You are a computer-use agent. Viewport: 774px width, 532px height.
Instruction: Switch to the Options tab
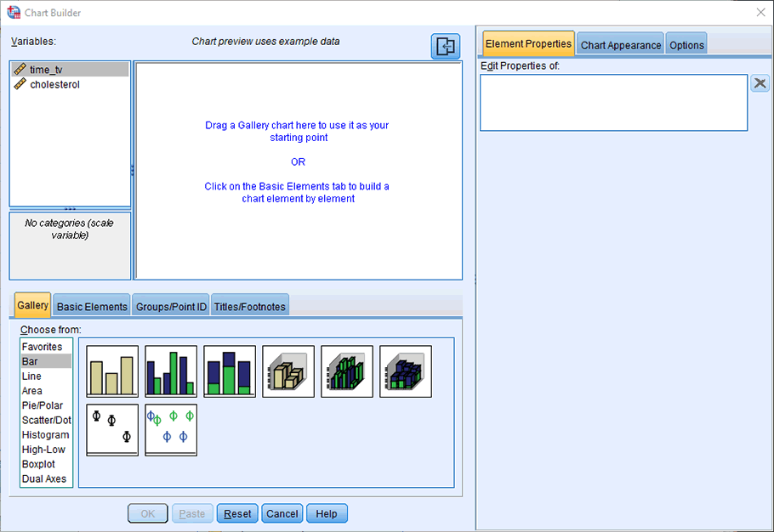(686, 43)
